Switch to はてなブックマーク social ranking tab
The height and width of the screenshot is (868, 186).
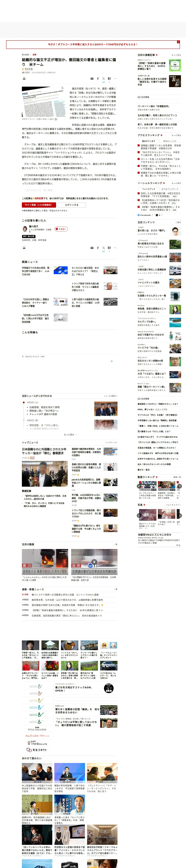pyautogui.click(x=170, y=189)
